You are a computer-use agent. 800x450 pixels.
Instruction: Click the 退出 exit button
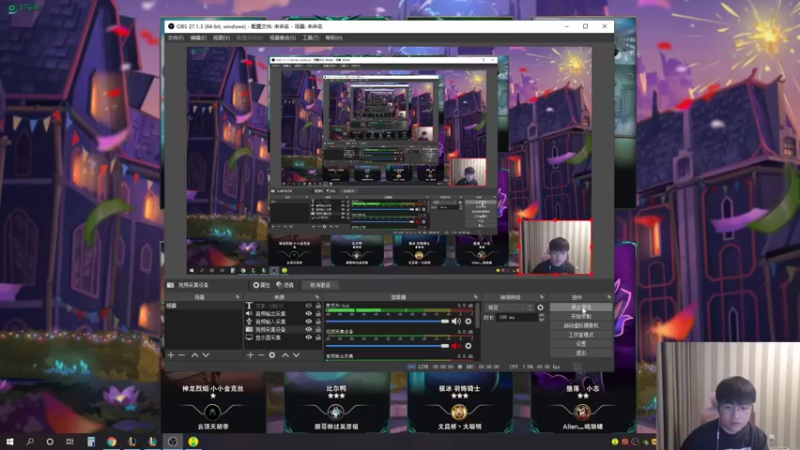tap(581, 353)
